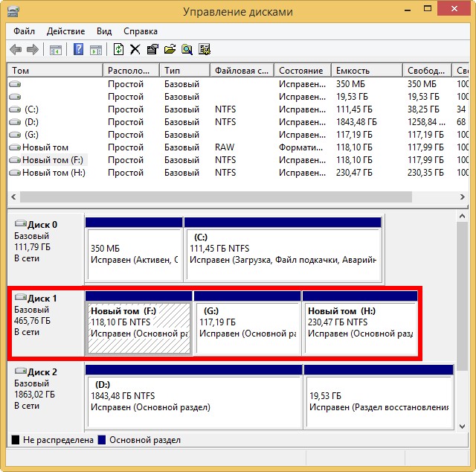Screen dimensions: 476x472
Task: Select the (C:) 111,45 ГБ NTFS partition
Action: (283, 249)
